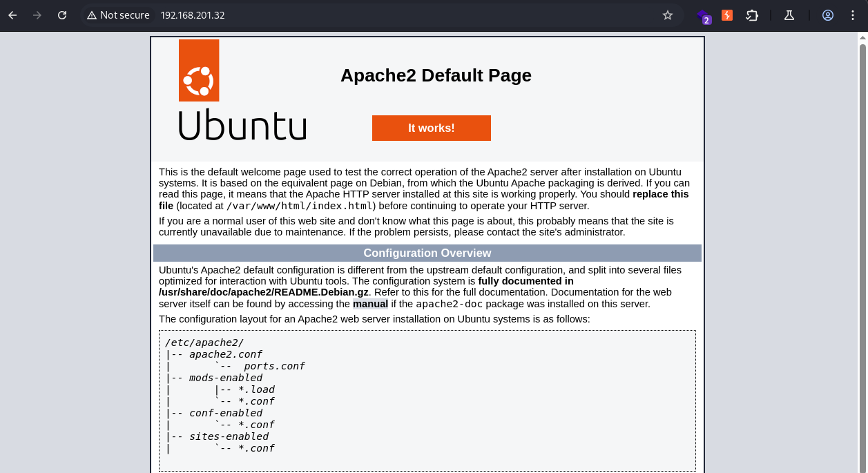Click the vertical scrollbar thumb
The image size is (868, 473).
tap(862, 258)
